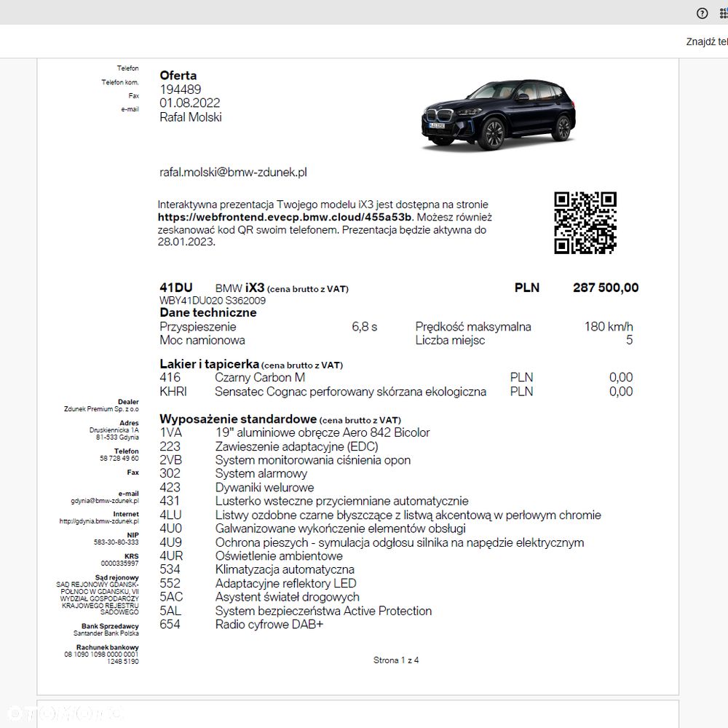Select row 'Ochrona pieszych - symulacja odgłosu silnika'
Viewport: 728px width, 728px height.
click(x=400, y=542)
